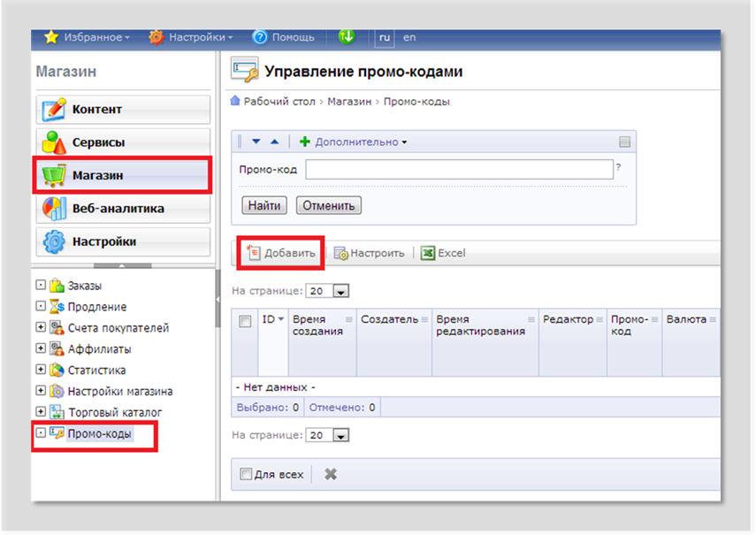Expand the Торговый каталог tree node
The image size is (756, 535).
click(41, 412)
